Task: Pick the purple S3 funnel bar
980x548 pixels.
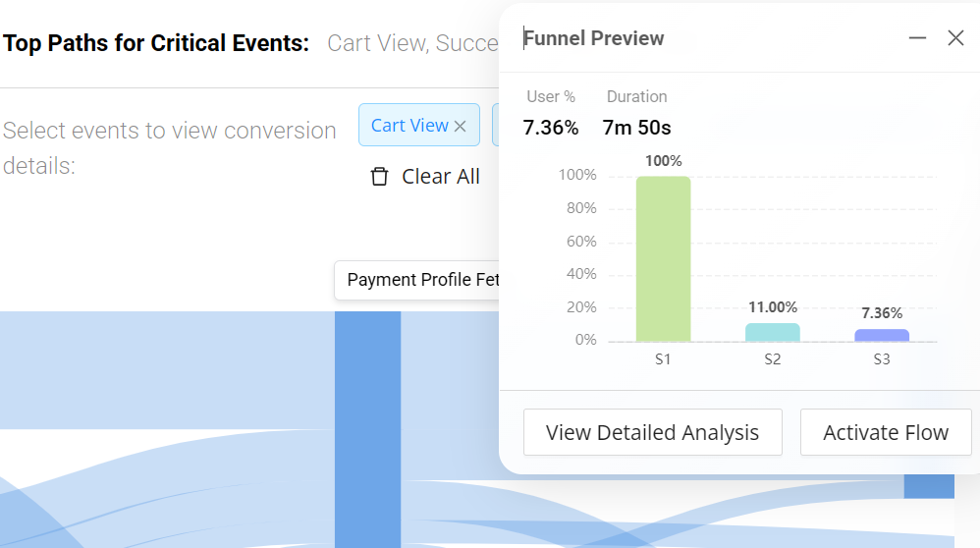Action: tap(882, 335)
